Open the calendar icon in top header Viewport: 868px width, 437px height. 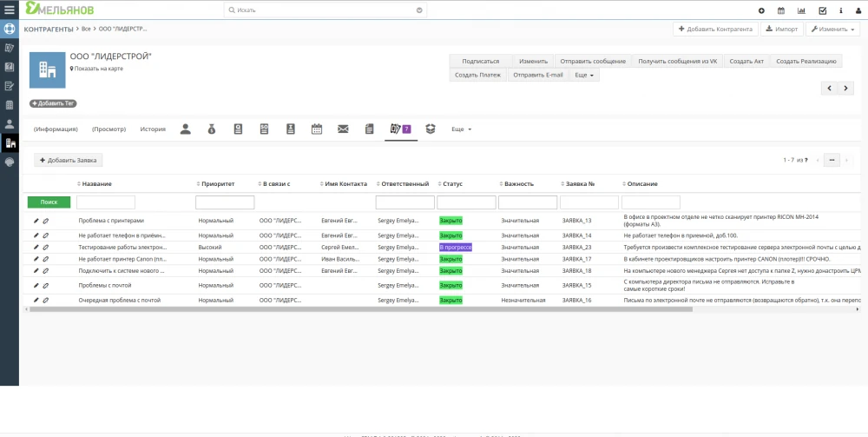point(781,10)
